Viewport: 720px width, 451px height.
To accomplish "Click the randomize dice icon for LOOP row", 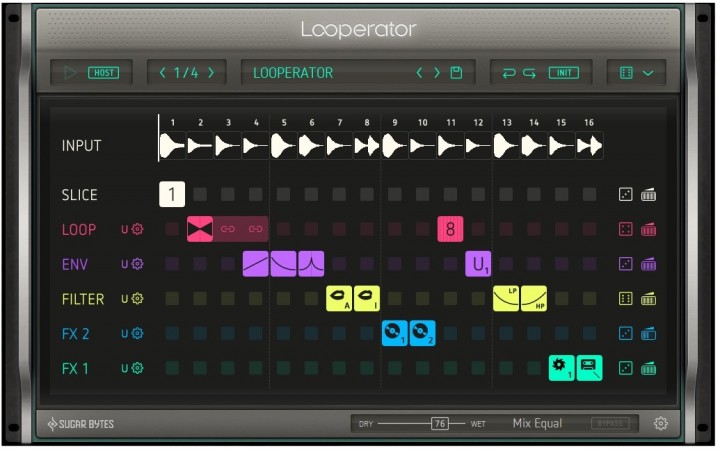I will point(626,230).
